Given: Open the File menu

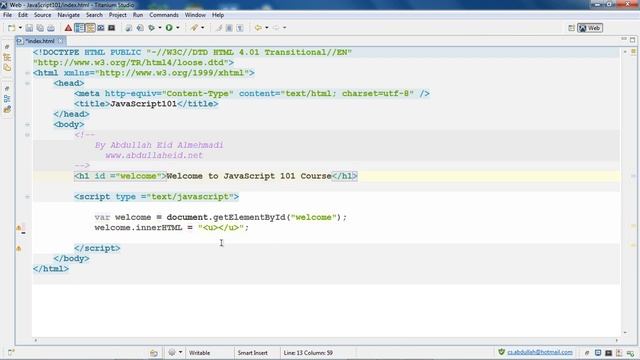Looking at the screenshot, I should tap(7, 15).
